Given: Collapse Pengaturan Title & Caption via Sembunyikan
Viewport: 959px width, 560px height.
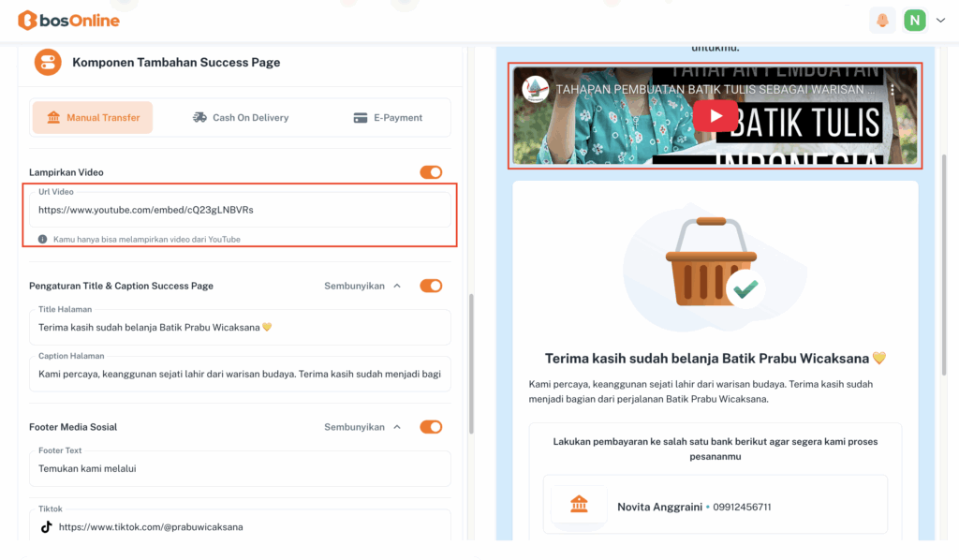Looking at the screenshot, I should coord(362,286).
